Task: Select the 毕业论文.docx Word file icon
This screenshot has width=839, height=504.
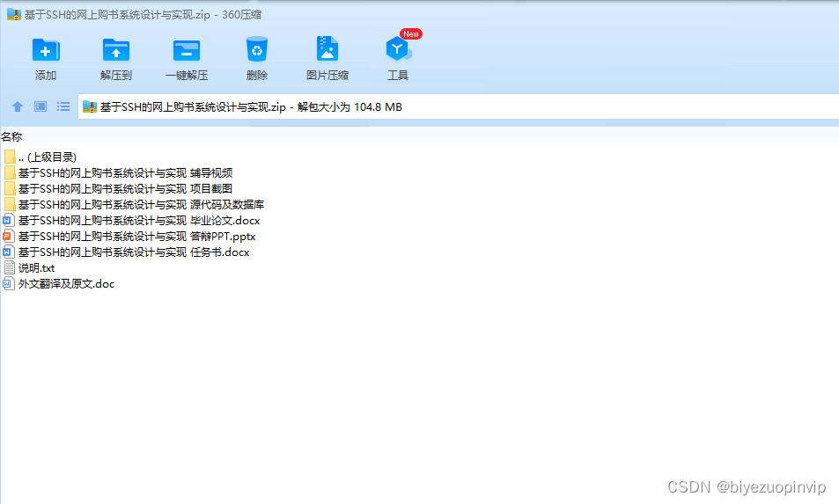Action: pos(8,220)
